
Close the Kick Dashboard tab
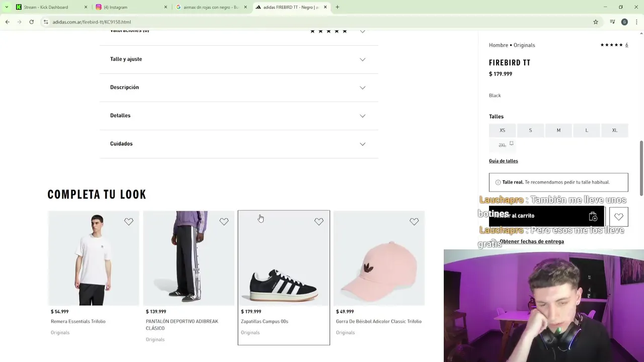click(x=86, y=7)
